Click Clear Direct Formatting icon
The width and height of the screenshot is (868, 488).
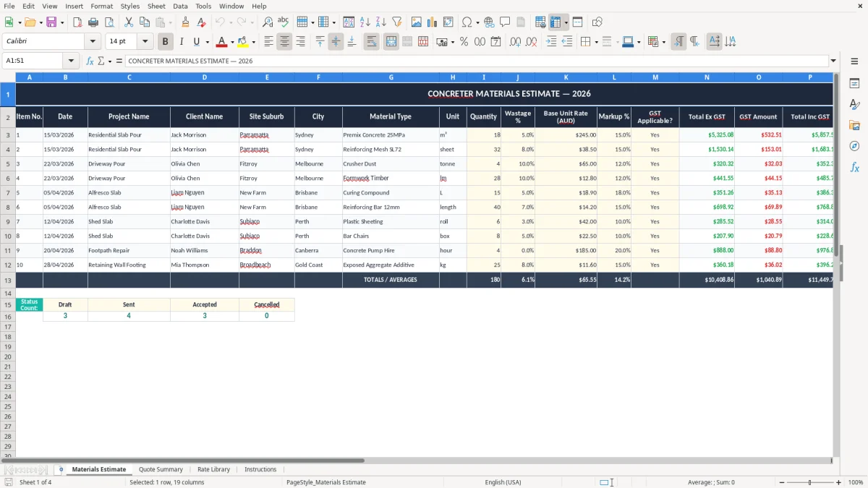point(202,22)
